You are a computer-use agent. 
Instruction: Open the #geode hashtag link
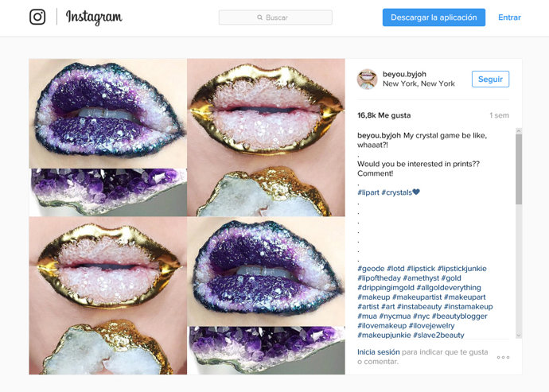[371, 269]
